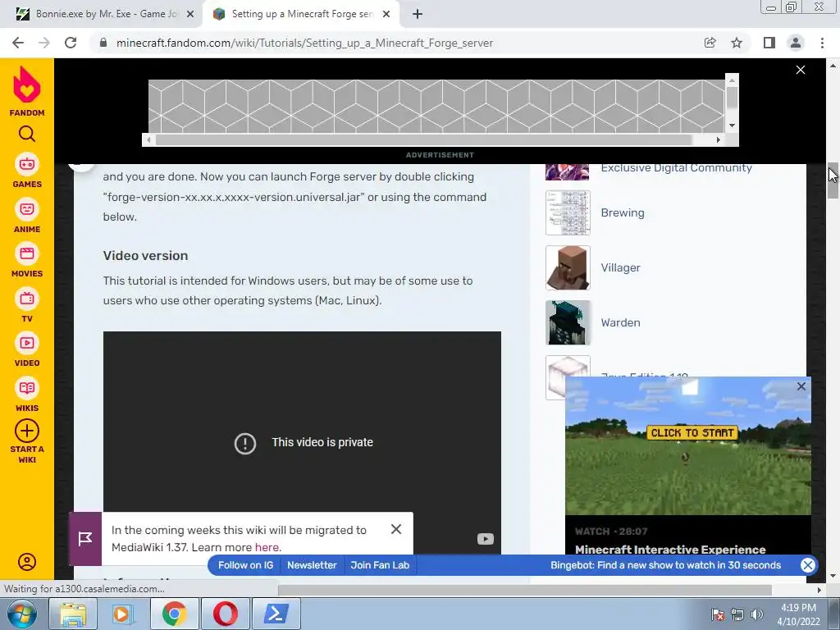This screenshot has height=630, width=840.
Task: Open the Chrome profile avatar
Action: 796,43
